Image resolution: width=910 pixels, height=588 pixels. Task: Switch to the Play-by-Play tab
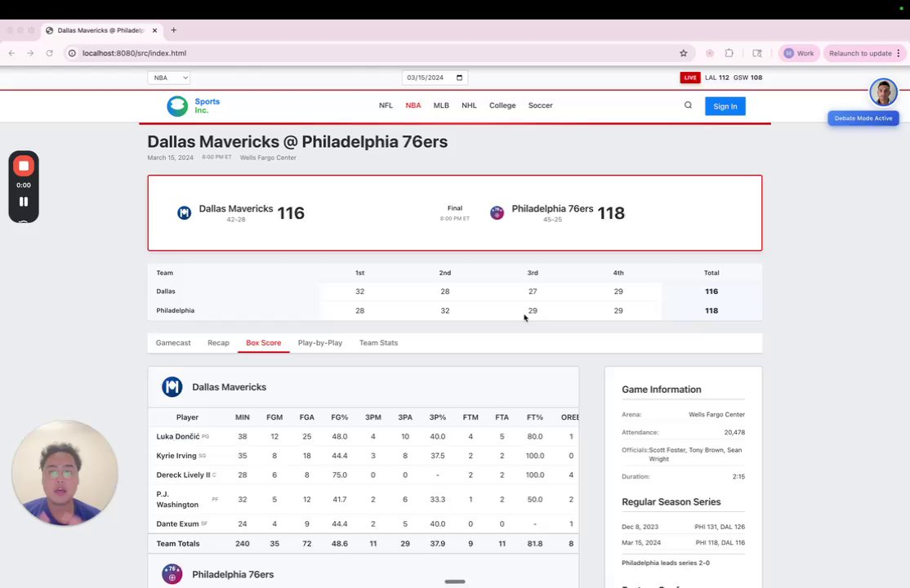click(319, 343)
